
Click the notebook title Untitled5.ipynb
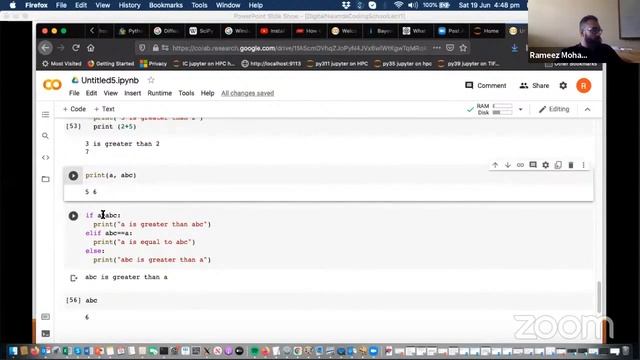(x=110, y=80)
